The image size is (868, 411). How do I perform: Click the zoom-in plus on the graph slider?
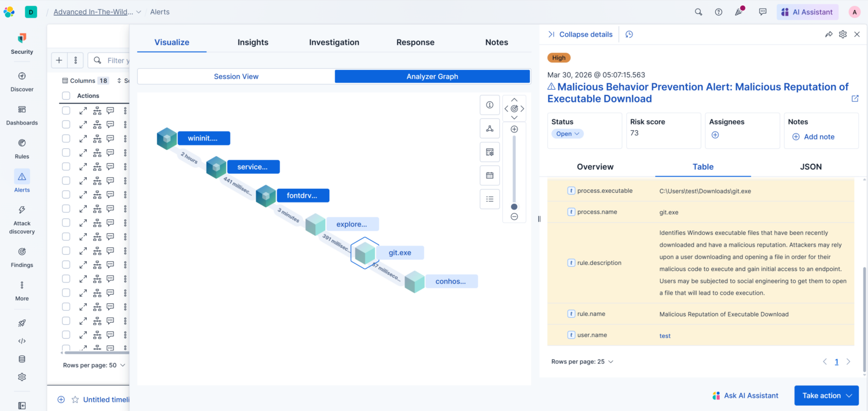click(514, 129)
